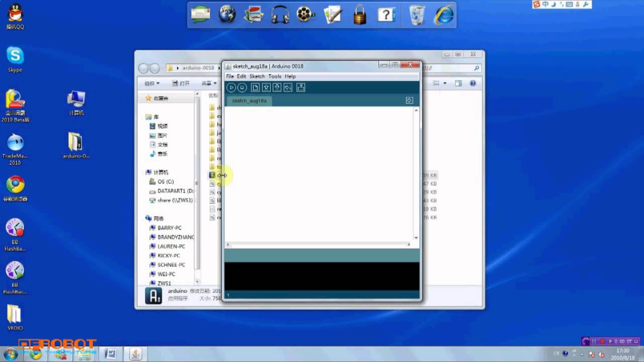Click the Explorer back navigation button
The height and width of the screenshot is (362, 644).
pos(143,68)
